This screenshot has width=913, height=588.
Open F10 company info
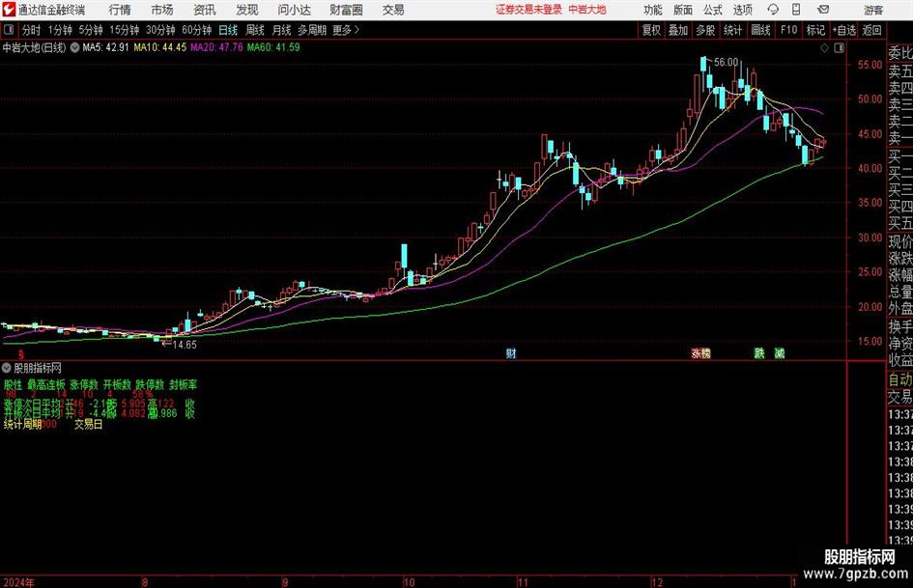click(789, 30)
